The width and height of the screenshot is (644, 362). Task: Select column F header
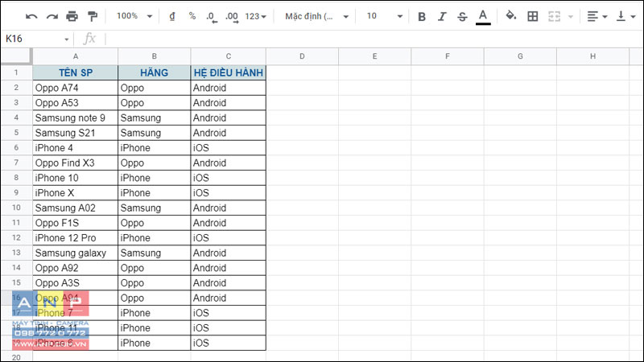(448, 56)
